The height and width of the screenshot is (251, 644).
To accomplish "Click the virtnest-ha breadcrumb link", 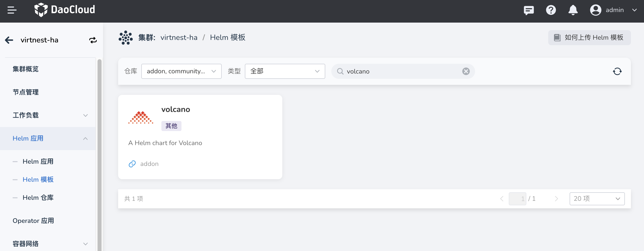I will [x=179, y=38].
